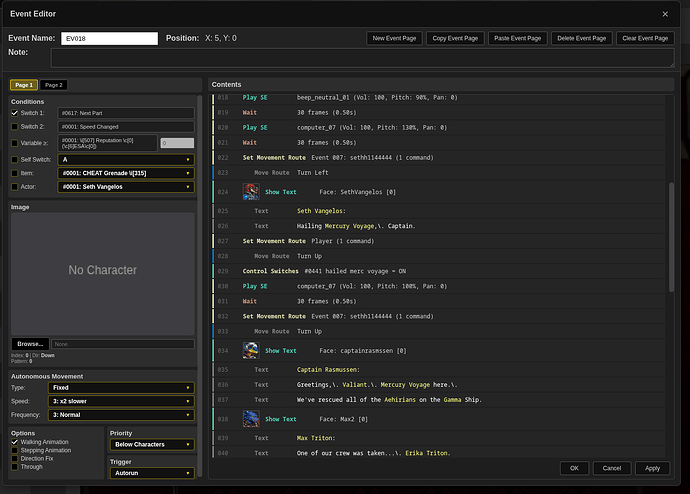Check the Stepping Animation option
The height and width of the screenshot is (494, 690).
[x=15, y=450]
